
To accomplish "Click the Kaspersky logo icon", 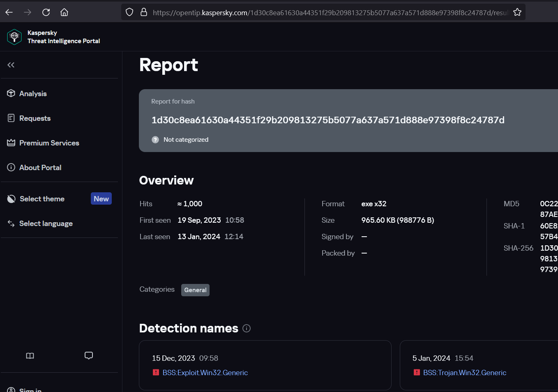I will [x=14, y=37].
